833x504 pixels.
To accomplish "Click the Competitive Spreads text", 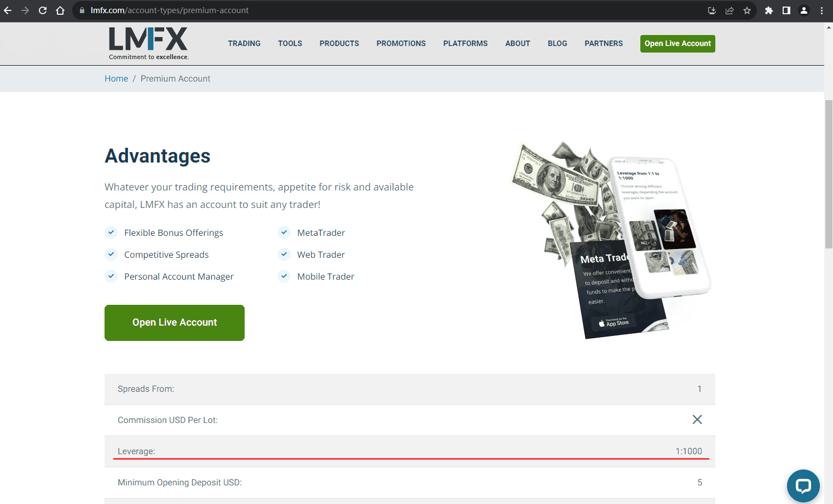I will pos(166,254).
